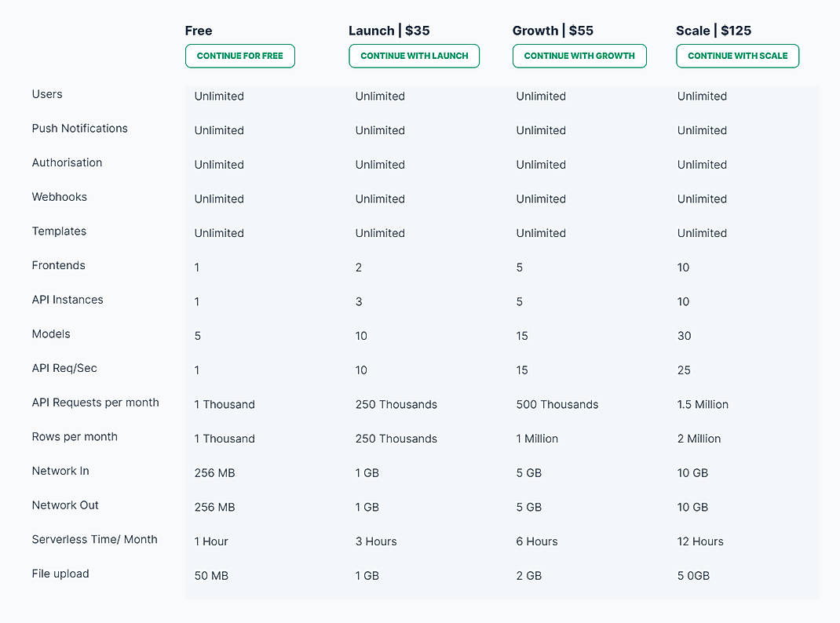Image resolution: width=840 pixels, height=623 pixels.
Task: Select the Scale | $125 plan heading
Action: pos(714,31)
